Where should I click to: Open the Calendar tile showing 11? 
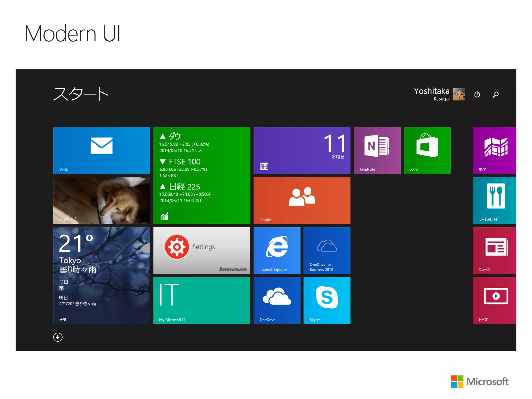point(302,150)
